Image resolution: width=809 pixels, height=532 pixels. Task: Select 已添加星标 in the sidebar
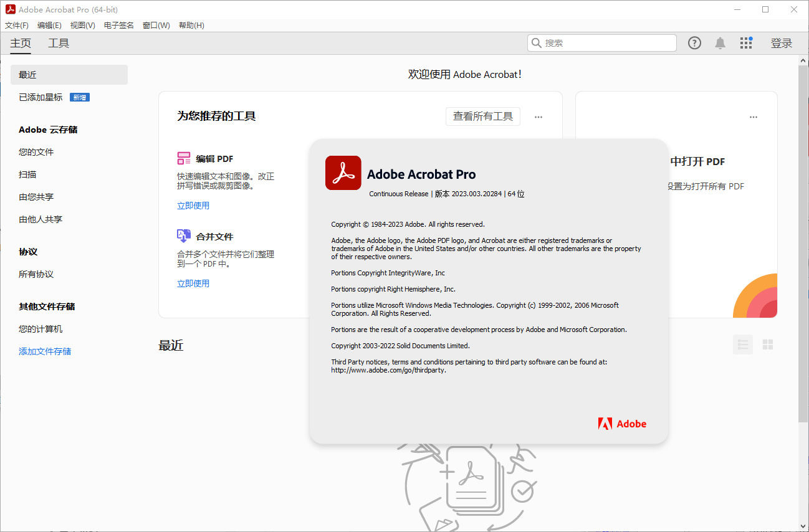click(x=41, y=97)
